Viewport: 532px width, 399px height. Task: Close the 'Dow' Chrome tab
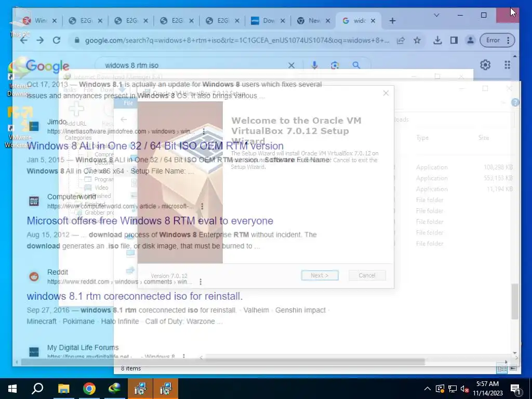tap(283, 21)
